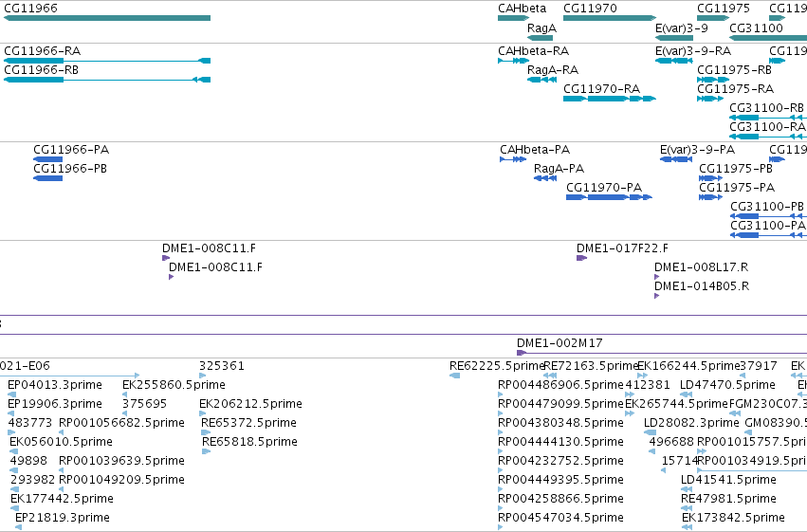Open the CG31100-RB transcript label
Screen dimensions: 807x532
767,108
